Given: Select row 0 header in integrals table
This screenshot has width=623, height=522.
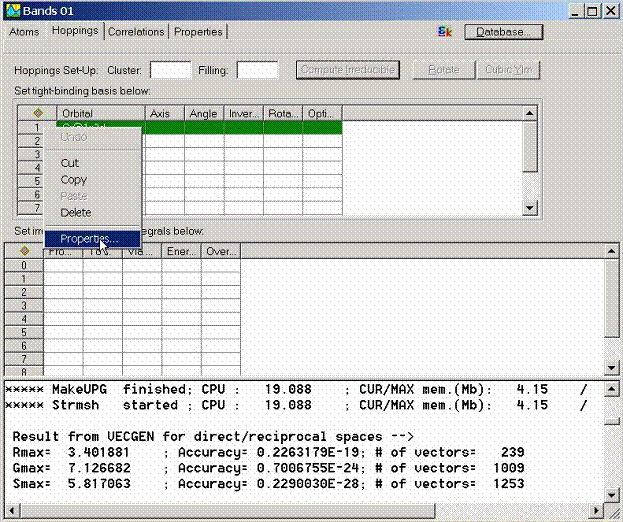Looking at the screenshot, I should click(24, 265).
